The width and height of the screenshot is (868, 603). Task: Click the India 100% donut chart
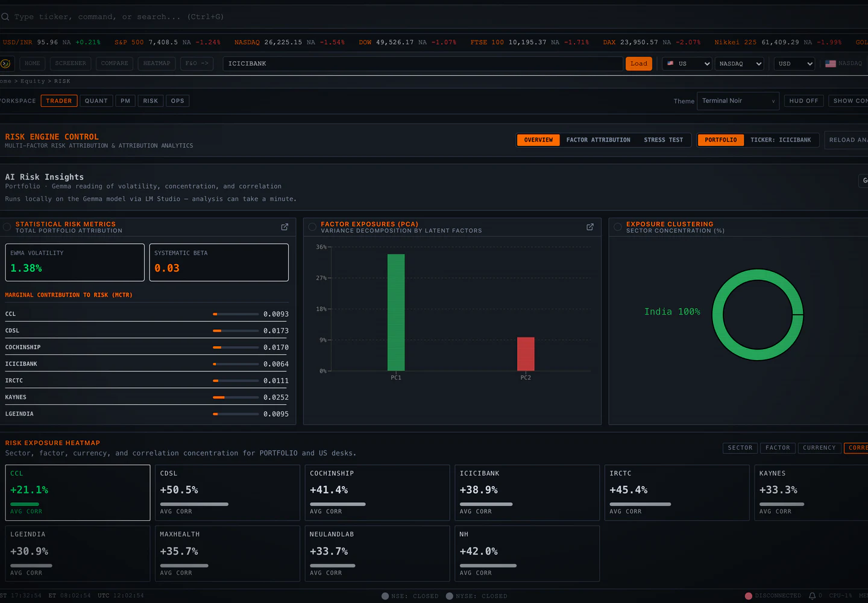(758, 315)
